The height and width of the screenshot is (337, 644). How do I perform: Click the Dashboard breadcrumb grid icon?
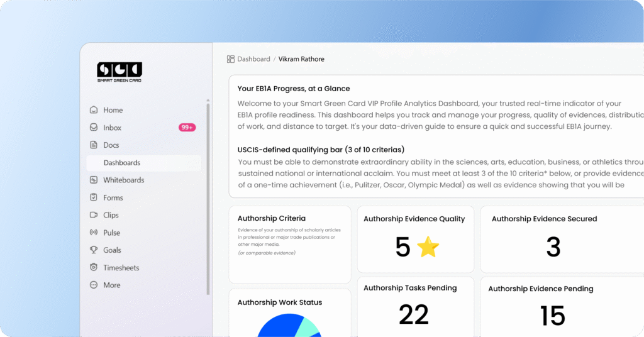[231, 59]
